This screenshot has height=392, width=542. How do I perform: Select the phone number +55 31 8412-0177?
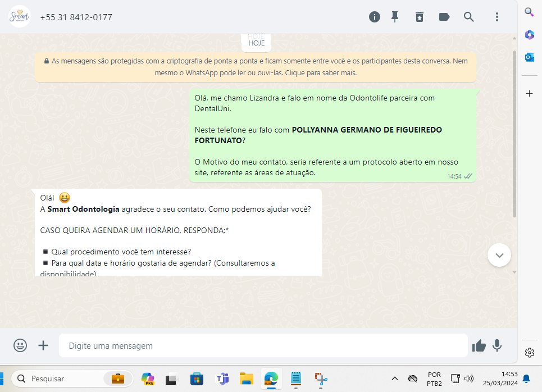pyautogui.click(x=76, y=17)
